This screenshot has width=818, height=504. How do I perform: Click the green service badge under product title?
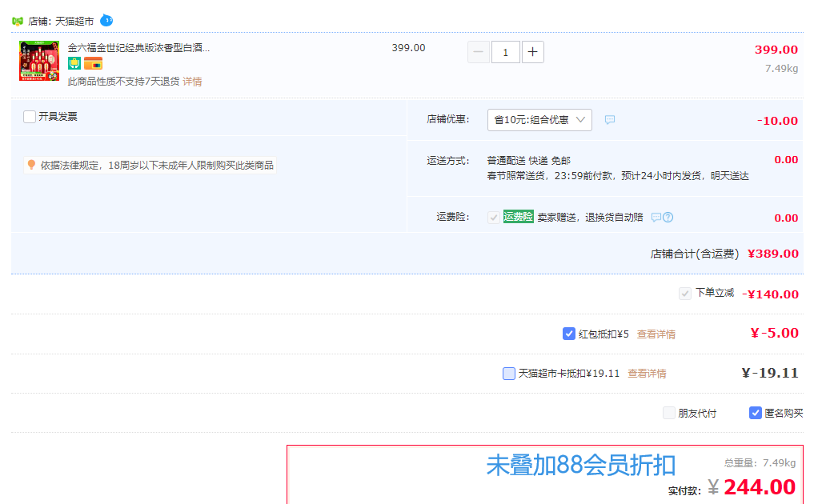(x=74, y=63)
